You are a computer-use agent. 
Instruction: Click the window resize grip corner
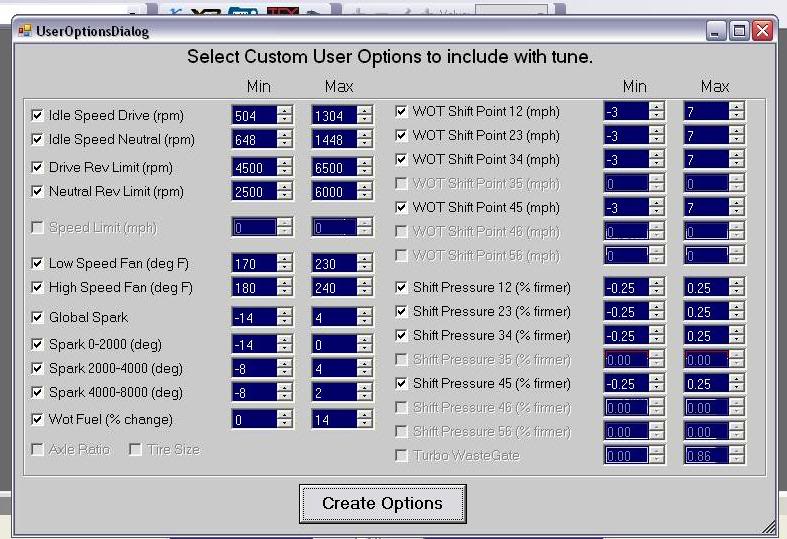(x=768, y=527)
